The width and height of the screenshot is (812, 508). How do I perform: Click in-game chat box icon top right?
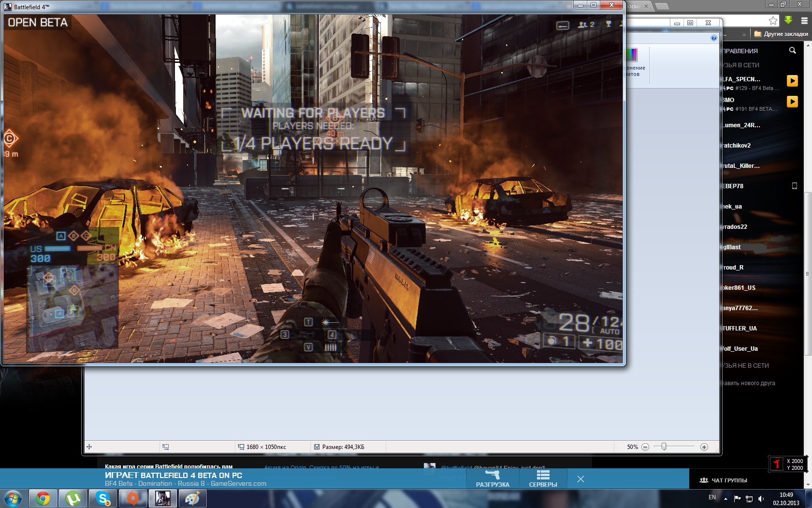pos(563,25)
